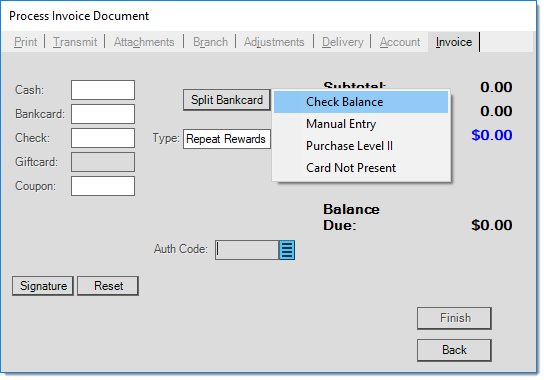Click the Bankcard label
This screenshot has height=380, width=544.
(x=40, y=114)
